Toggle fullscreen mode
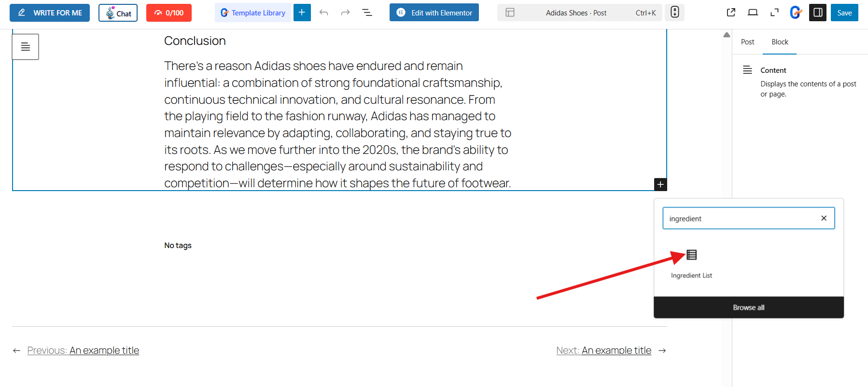The height and width of the screenshot is (387, 868). tap(774, 13)
